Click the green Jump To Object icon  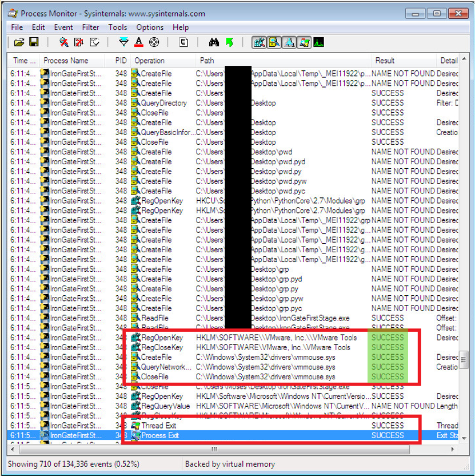230,42
